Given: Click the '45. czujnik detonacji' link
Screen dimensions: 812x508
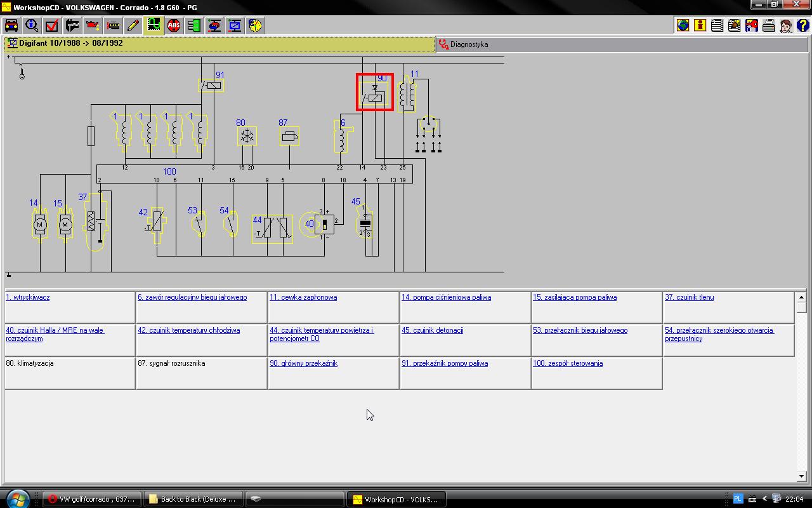Looking at the screenshot, I should coord(433,330).
